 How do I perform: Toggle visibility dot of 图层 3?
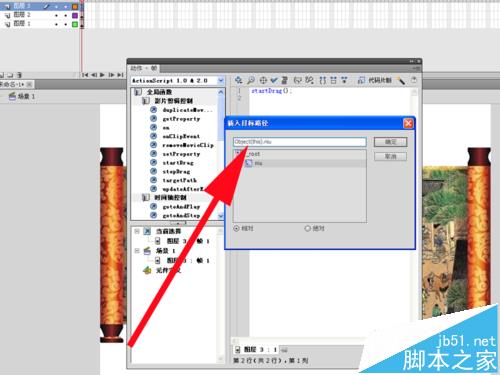tap(56, 6)
